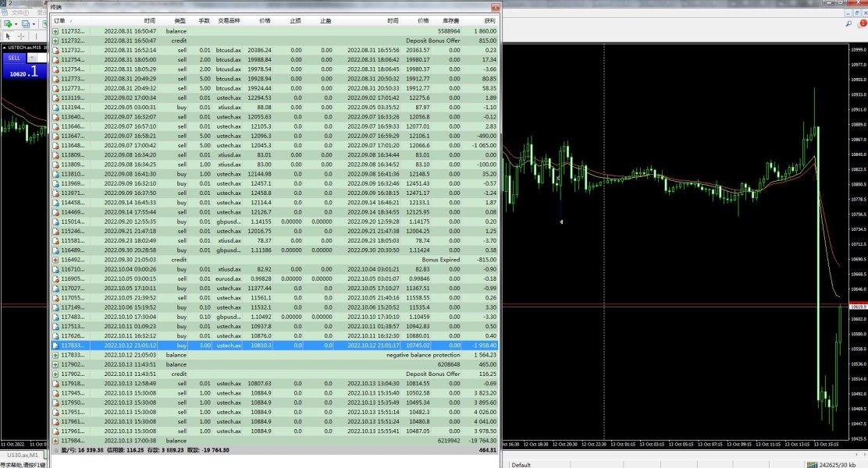This screenshot has width=868, height=468.
Task: Click the 10619.9 current price marker on chart axis
Action: coord(858,306)
